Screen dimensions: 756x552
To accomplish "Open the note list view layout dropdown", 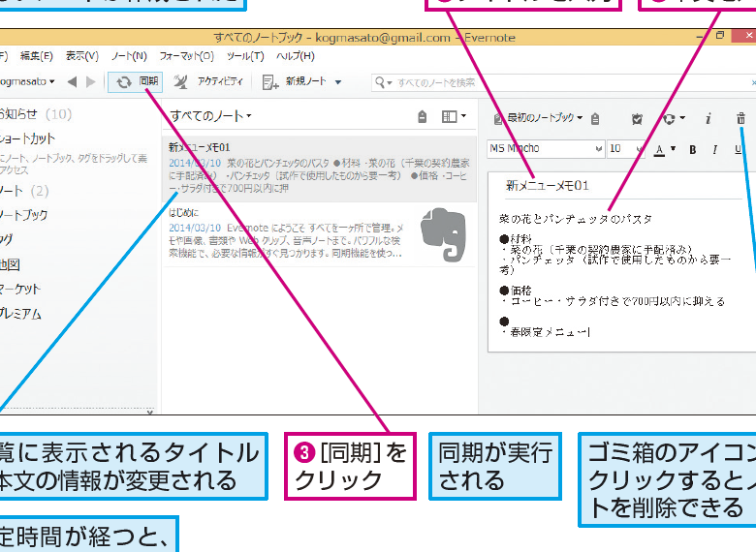I will pos(454,116).
